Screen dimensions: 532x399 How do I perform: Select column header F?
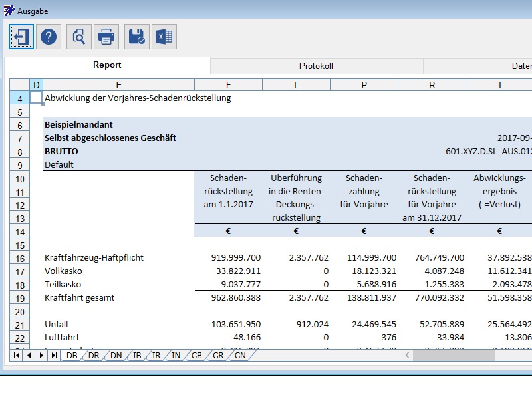[228, 85]
